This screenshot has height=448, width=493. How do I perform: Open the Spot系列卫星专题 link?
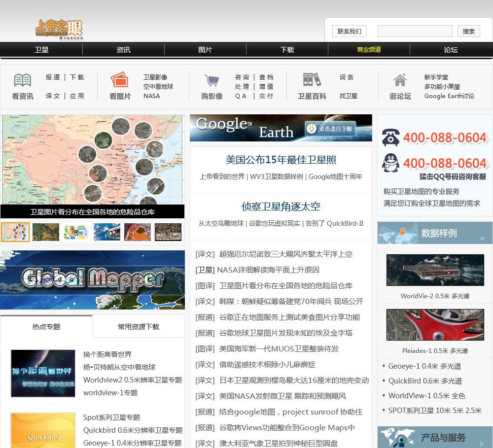[111, 417]
